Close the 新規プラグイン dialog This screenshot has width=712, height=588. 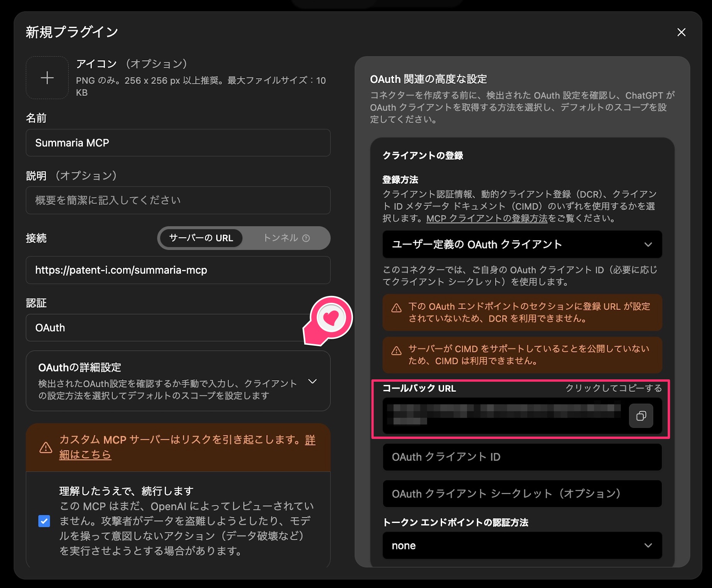pyautogui.click(x=681, y=32)
